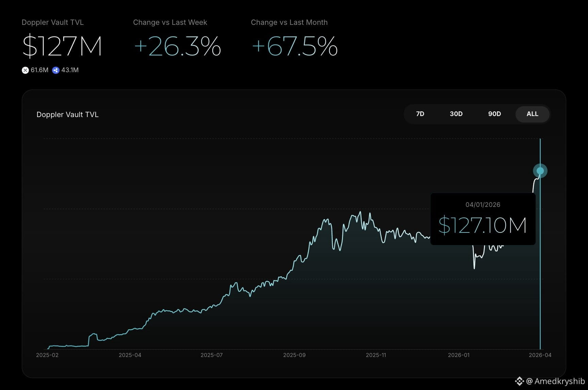Click the 2025-07 axis label
The image size is (588, 390).
[x=212, y=355]
